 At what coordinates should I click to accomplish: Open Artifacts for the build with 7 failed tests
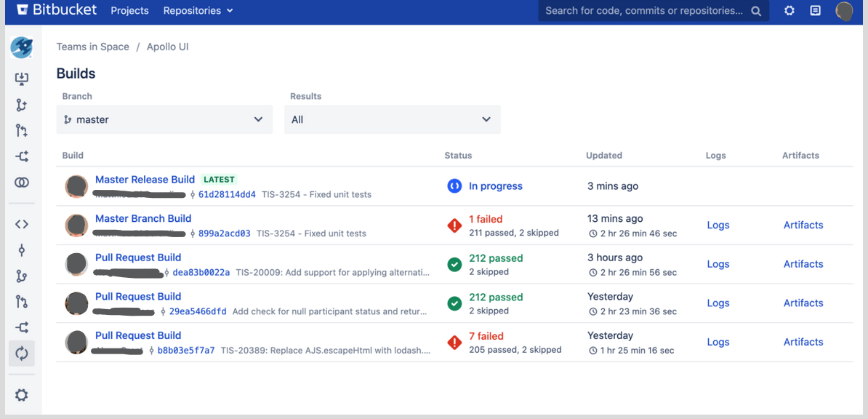point(803,342)
